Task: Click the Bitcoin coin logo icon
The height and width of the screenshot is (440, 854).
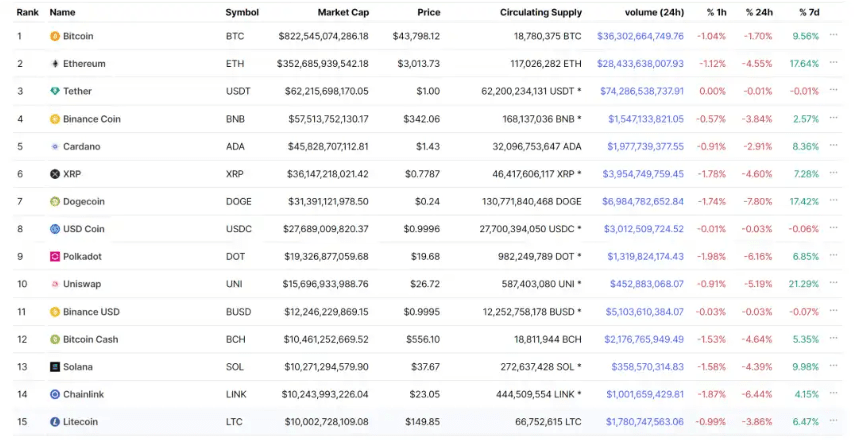Action: (x=55, y=36)
